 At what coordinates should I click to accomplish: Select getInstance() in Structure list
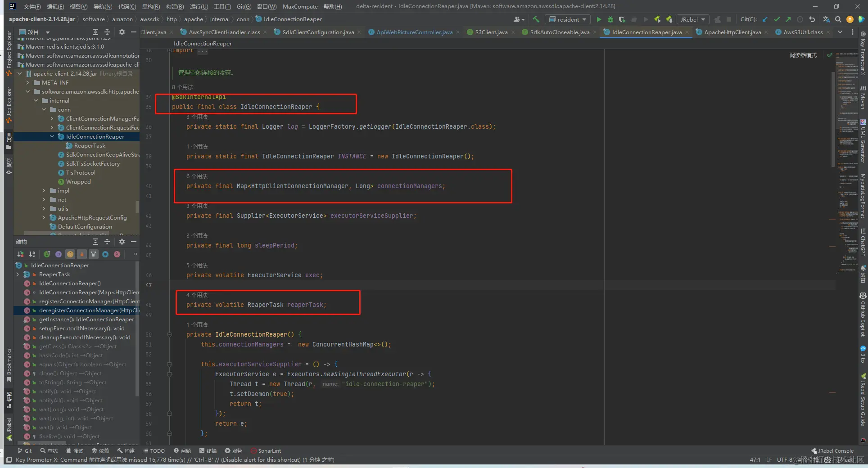pyautogui.click(x=86, y=319)
